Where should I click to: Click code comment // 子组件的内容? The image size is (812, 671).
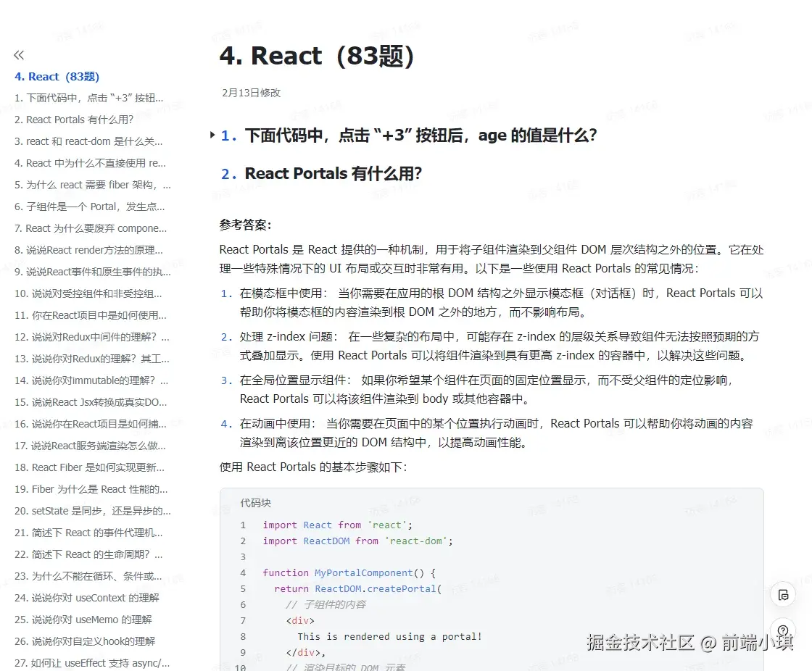326,605
